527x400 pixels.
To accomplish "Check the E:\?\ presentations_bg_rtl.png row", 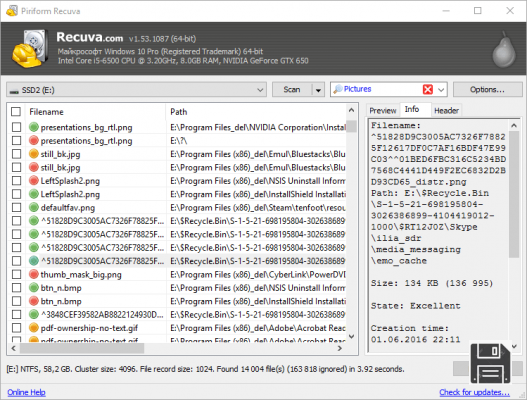I will point(16,141).
